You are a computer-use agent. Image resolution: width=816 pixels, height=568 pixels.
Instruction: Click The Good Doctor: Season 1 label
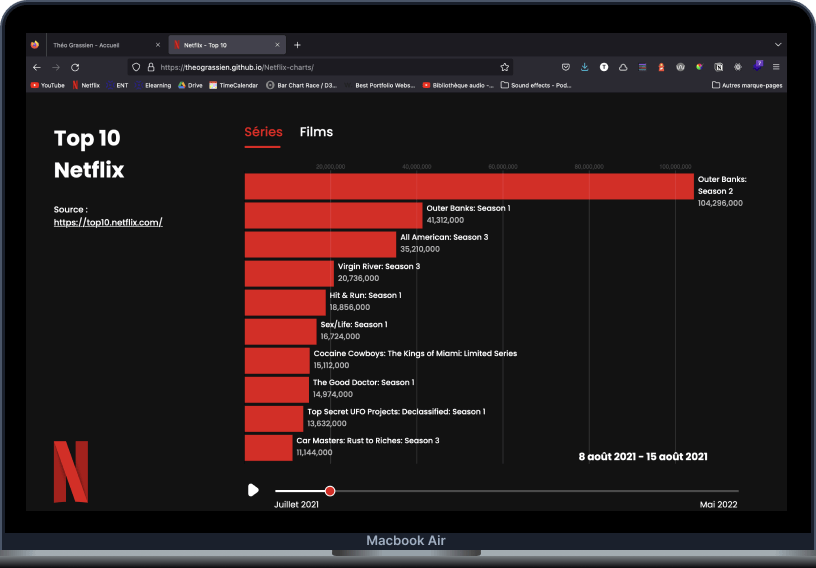(x=364, y=383)
